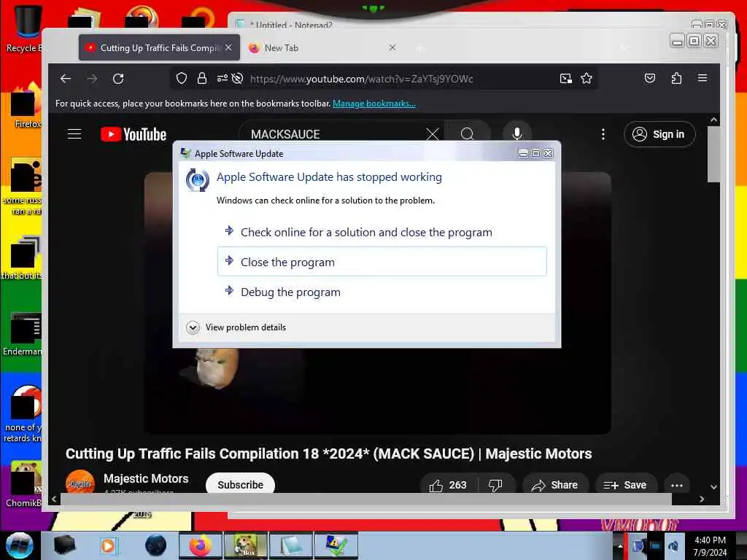Click the forward arrow in Firefox toolbar
The height and width of the screenshot is (560, 747).
point(92,79)
